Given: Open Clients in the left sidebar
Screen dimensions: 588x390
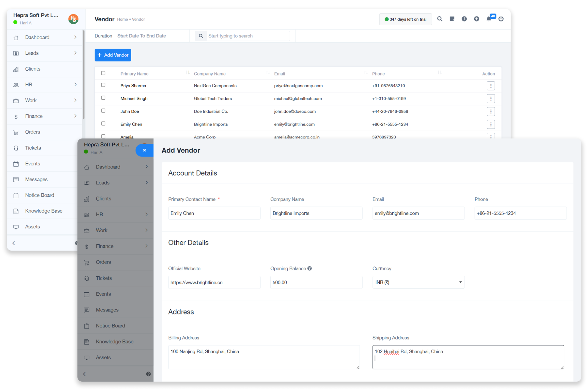Looking at the screenshot, I should pos(32,69).
